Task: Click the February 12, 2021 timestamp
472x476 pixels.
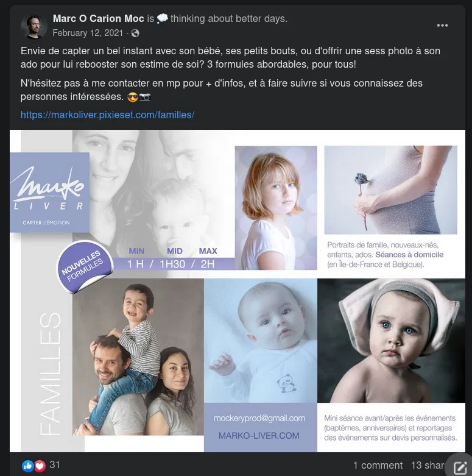Action: [x=88, y=33]
